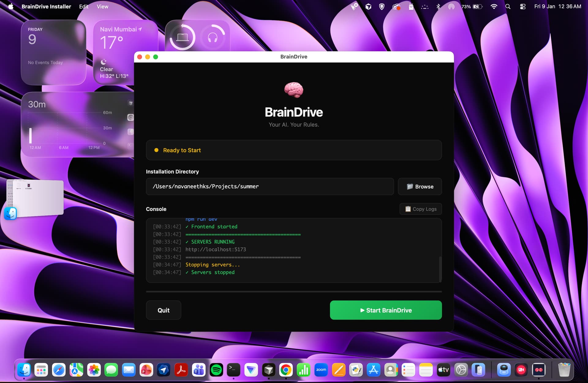
Task: Click the brain logo icon
Action: (x=293, y=90)
